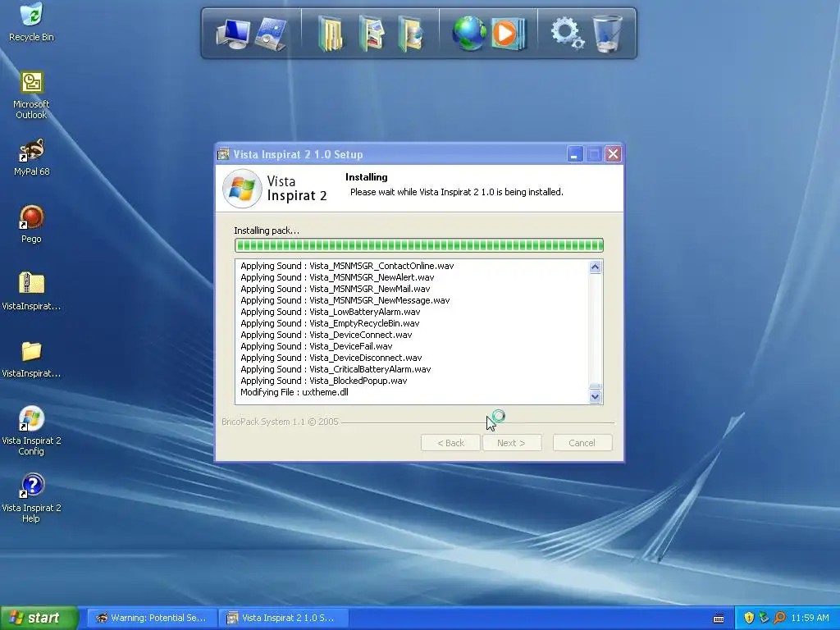This screenshot has height=630, width=840.
Task: Click the on-screen keyboard icon in the taskbar
Action: click(719, 619)
